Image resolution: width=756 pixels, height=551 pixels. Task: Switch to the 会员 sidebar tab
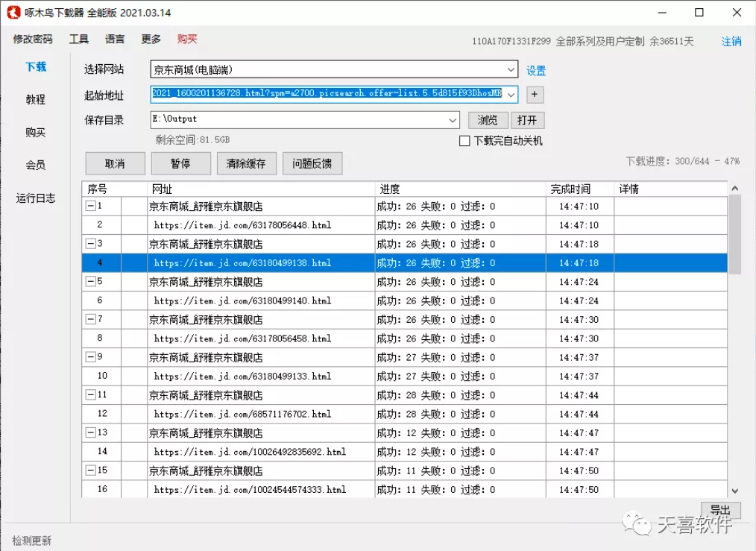click(x=36, y=165)
